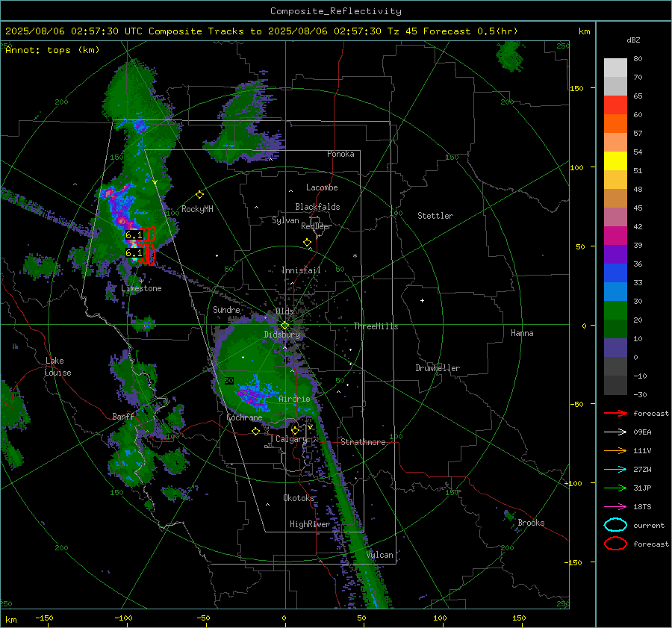Click the cyan current ellipse legend icon

tap(615, 525)
